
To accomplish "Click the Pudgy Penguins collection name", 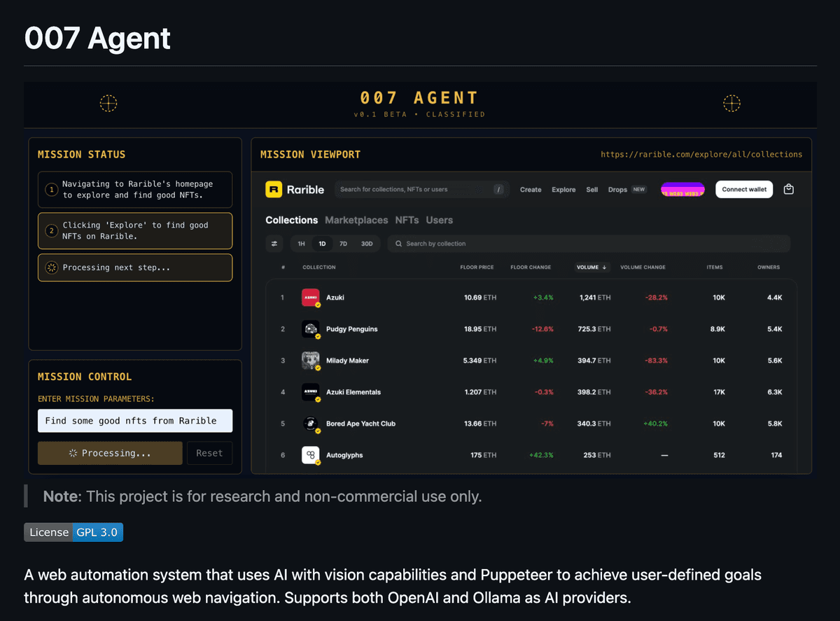I will coord(353,329).
